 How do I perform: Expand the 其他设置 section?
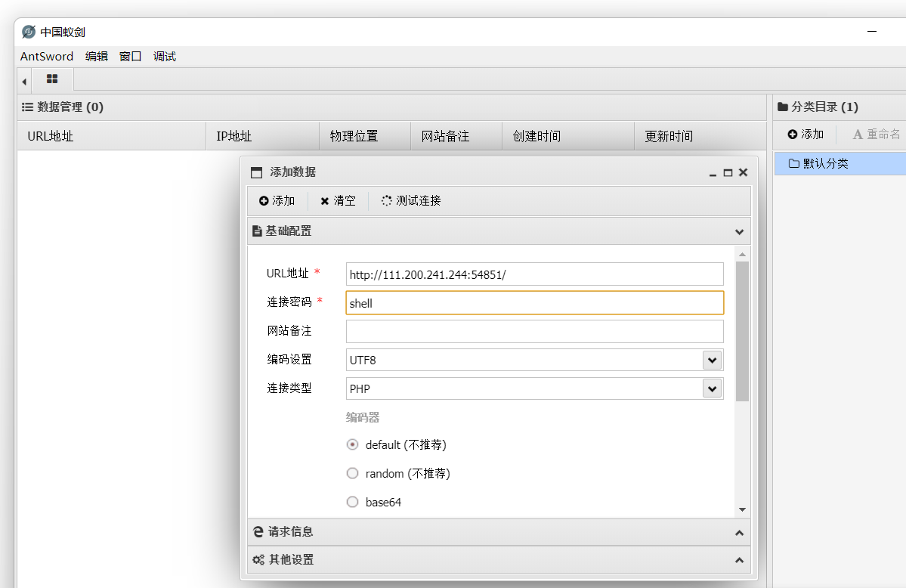point(499,560)
